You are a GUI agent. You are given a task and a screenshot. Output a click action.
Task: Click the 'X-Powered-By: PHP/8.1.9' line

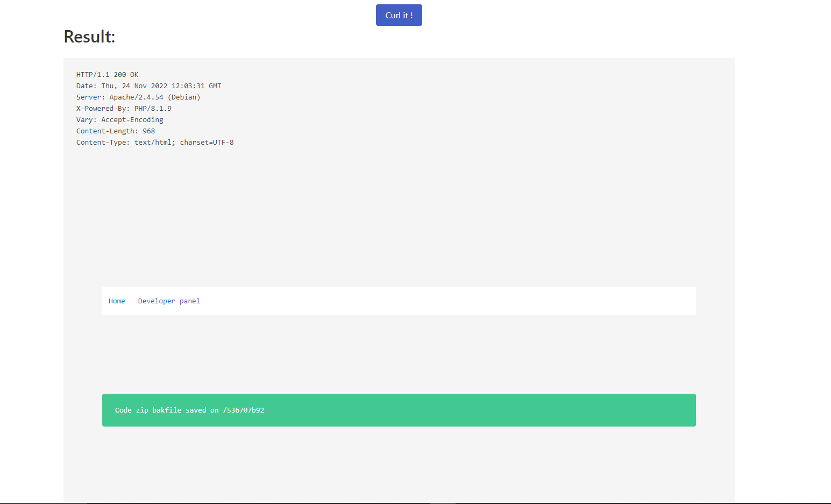tap(124, 109)
